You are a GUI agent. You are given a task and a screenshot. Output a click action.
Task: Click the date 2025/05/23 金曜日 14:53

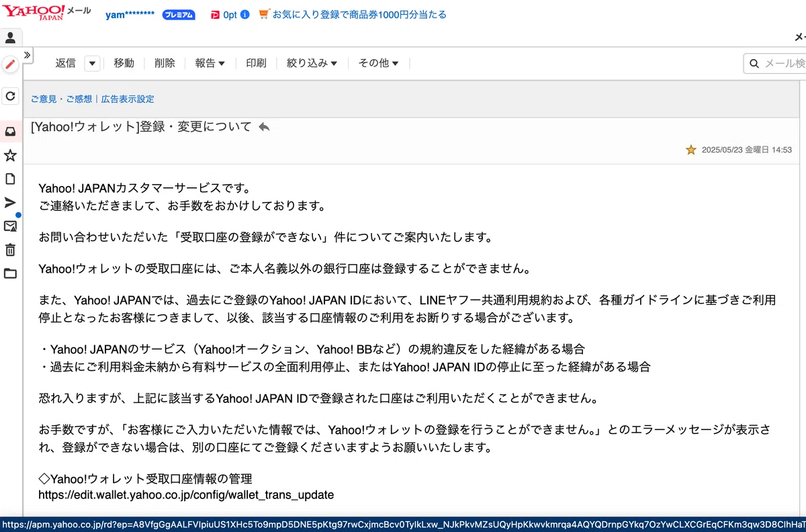click(x=746, y=150)
